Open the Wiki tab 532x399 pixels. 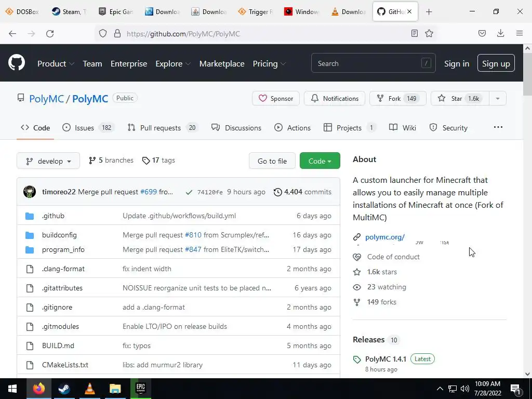403,128
